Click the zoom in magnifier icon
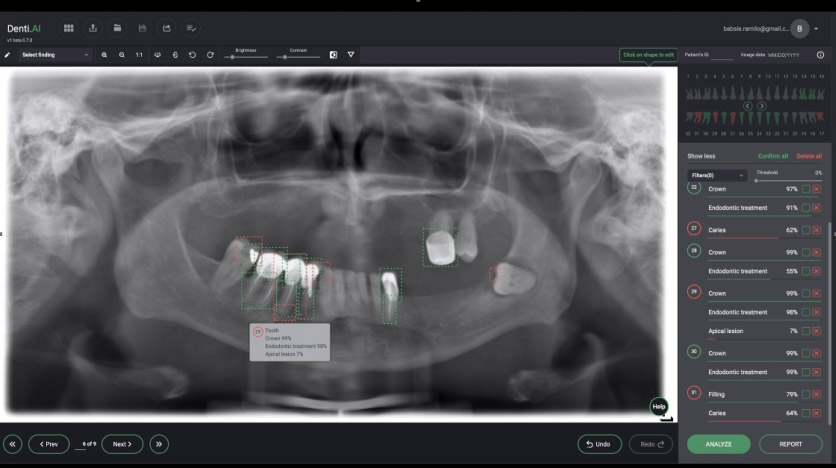 tap(104, 54)
